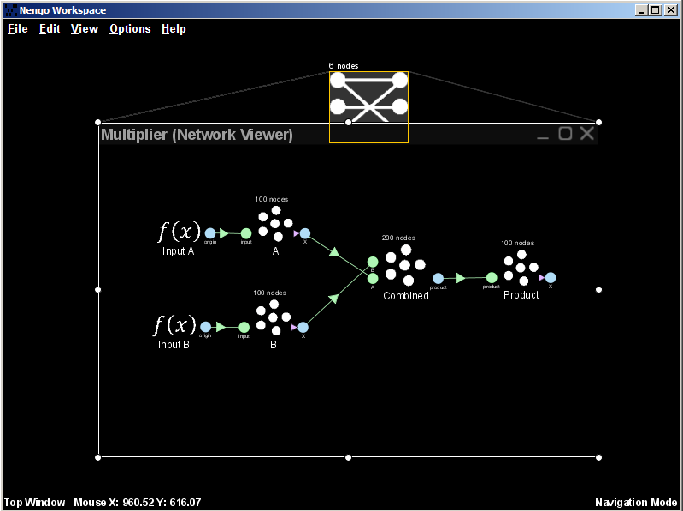Viewport: 683px width, 511px height.
Task: Click the origin circle of Input A
Action: tap(210, 233)
